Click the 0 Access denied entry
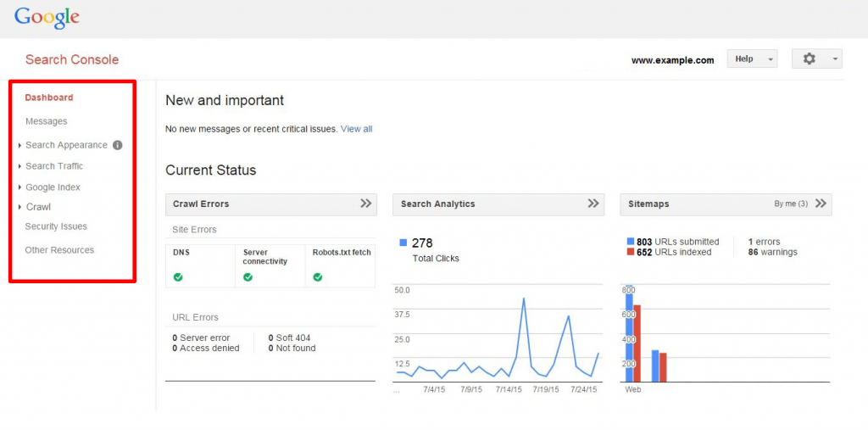Screen dimensions: 868x430 206,348
